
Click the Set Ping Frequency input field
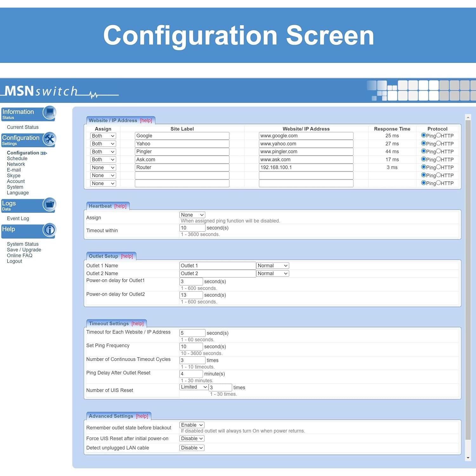tap(191, 347)
